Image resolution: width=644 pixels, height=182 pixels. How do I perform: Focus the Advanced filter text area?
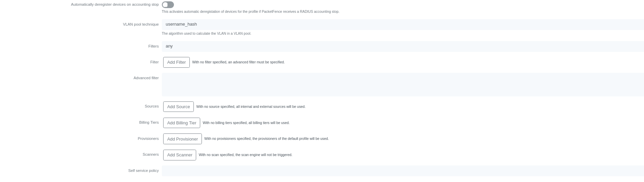tap(402, 85)
